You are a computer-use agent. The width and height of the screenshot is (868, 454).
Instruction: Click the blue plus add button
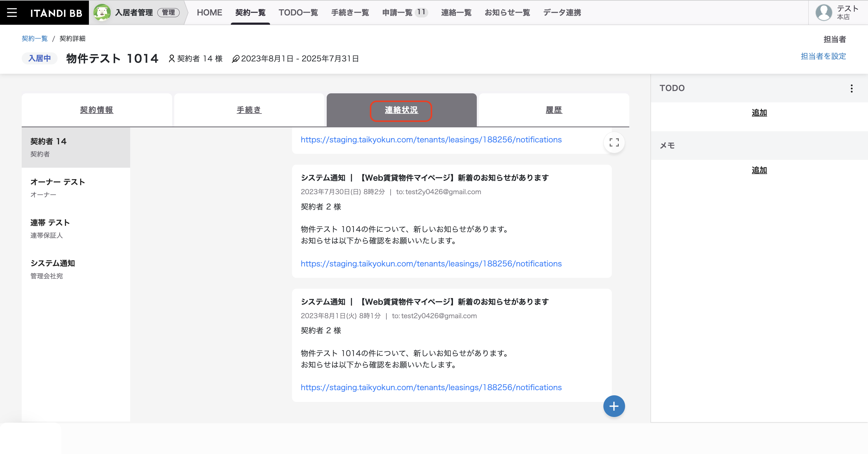(614, 406)
